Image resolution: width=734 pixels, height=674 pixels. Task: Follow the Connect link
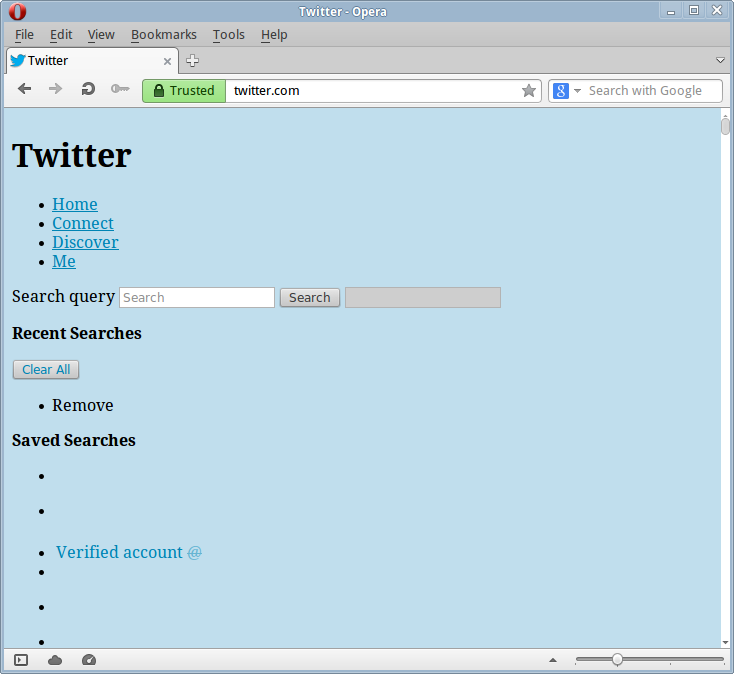(x=83, y=223)
